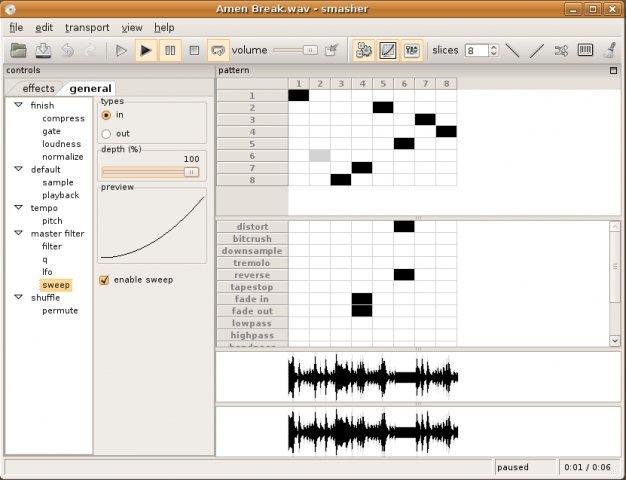Click the save/export disk icon
This screenshot has height=480, width=626.
pos(43,50)
